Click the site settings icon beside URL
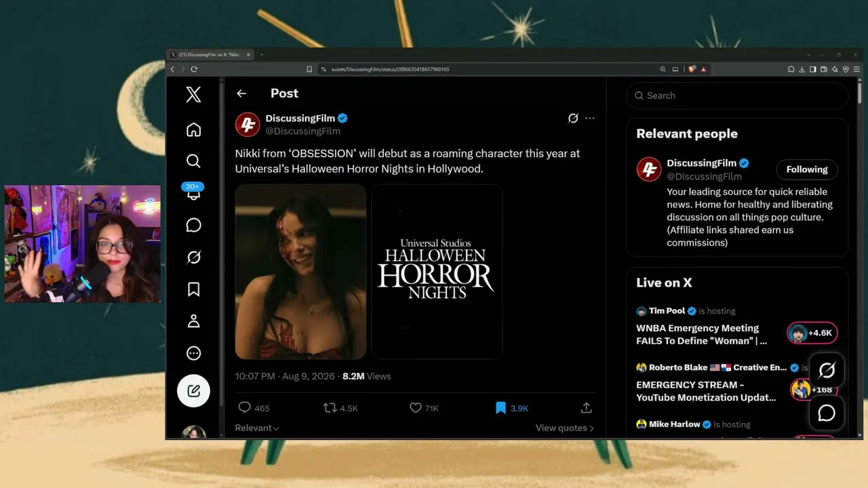The width and height of the screenshot is (868, 488). click(323, 69)
